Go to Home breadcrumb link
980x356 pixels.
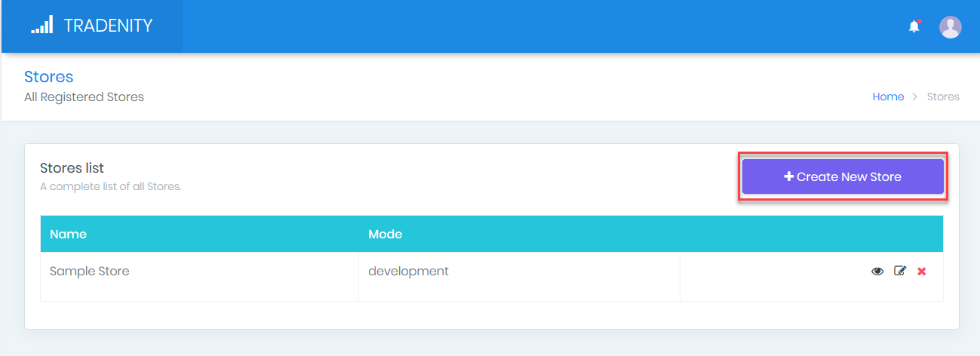pos(888,97)
